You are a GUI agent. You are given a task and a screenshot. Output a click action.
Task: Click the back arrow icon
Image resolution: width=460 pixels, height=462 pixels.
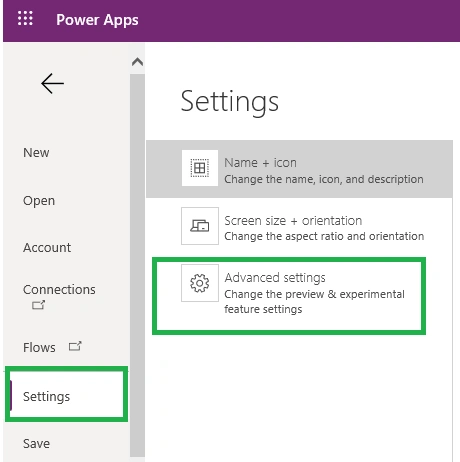click(x=52, y=83)
